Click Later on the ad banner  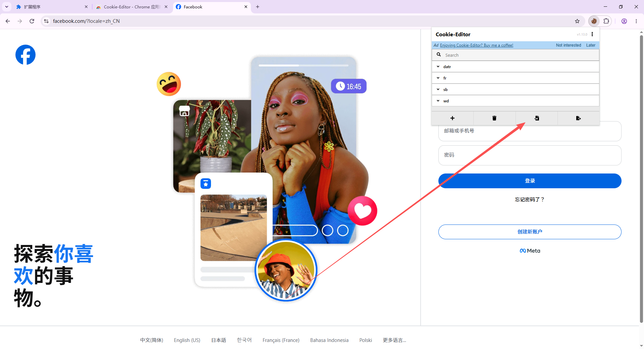pos(591,45)
